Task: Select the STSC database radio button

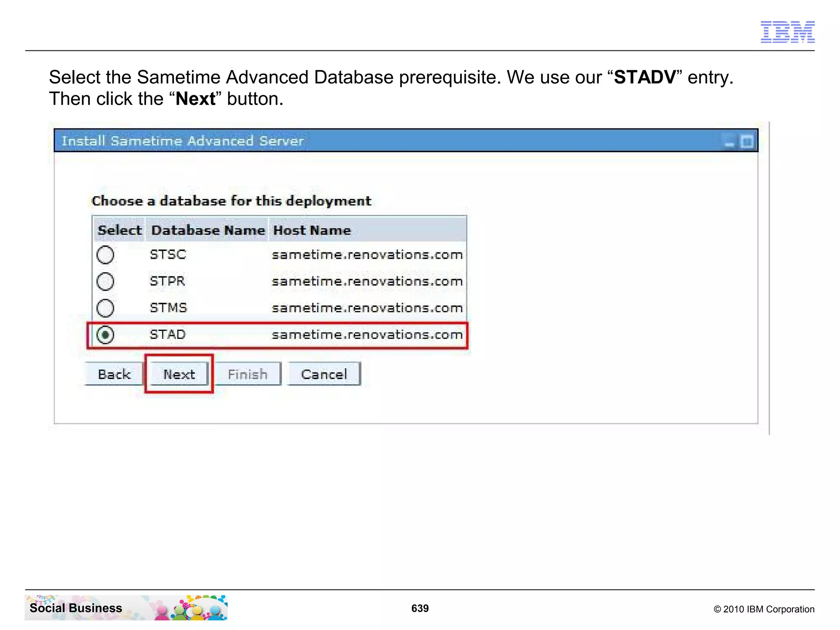Action: point(105,255)
